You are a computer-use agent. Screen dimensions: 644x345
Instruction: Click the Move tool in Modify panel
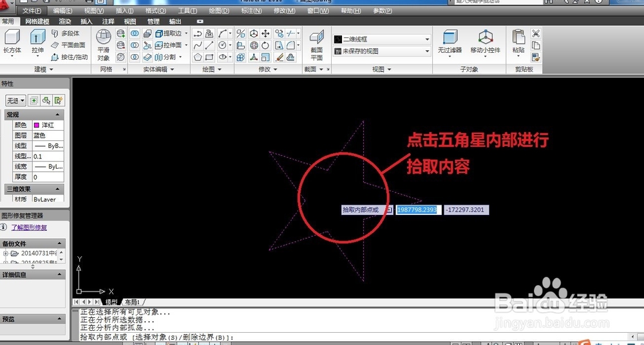[x=265, y=33]
